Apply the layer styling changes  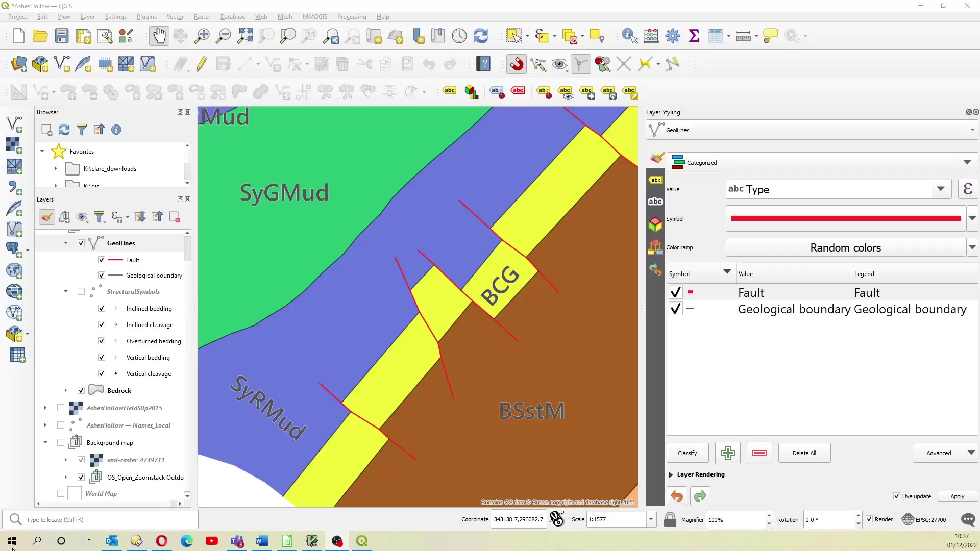[x=957, y=496]
